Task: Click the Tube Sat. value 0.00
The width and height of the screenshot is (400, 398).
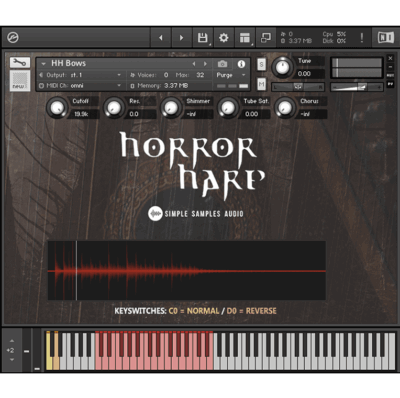Action: [x=252, y=114]
